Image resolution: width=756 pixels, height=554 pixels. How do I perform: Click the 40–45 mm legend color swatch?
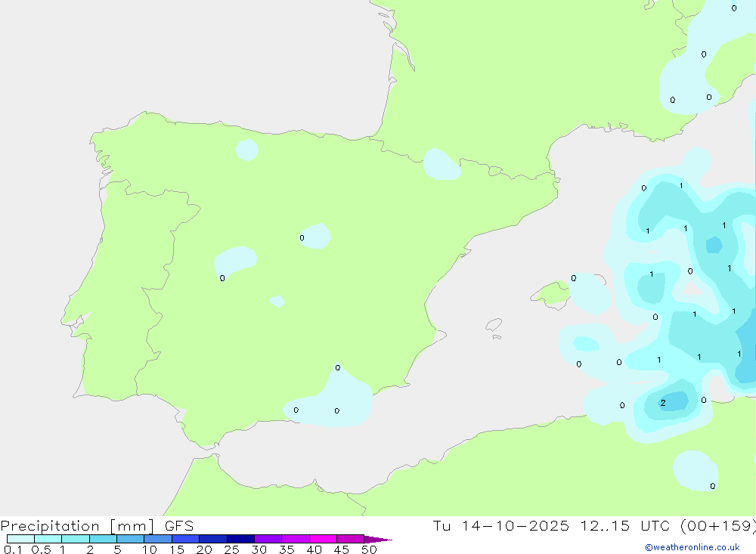(x=323, y=539)
